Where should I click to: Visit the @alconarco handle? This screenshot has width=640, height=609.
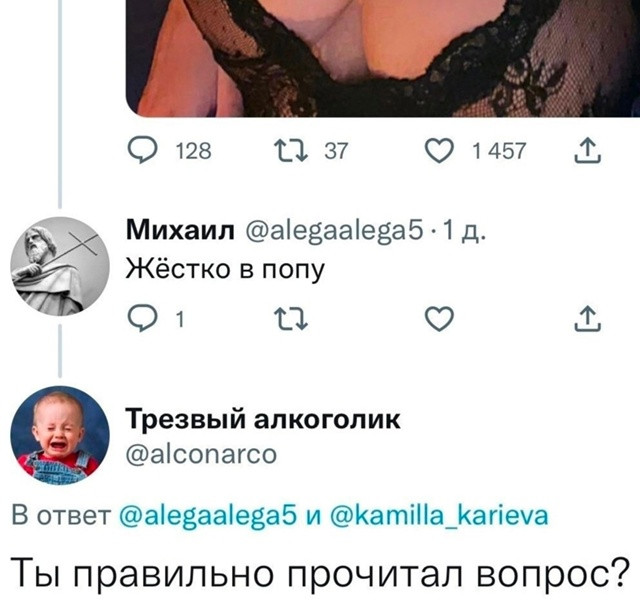(x=201, y=454)
